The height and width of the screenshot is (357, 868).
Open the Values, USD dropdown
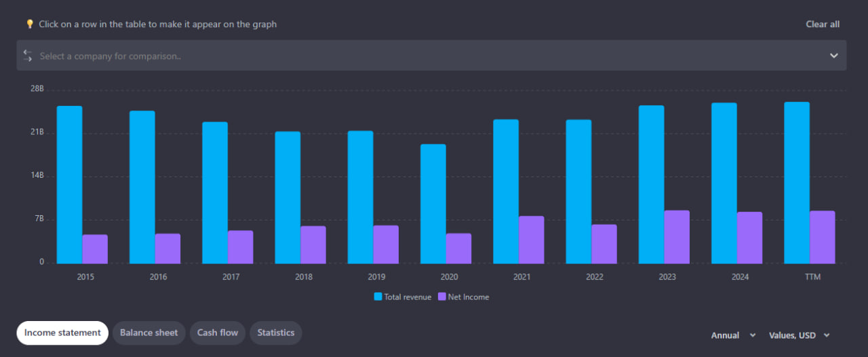coord(799,335)
